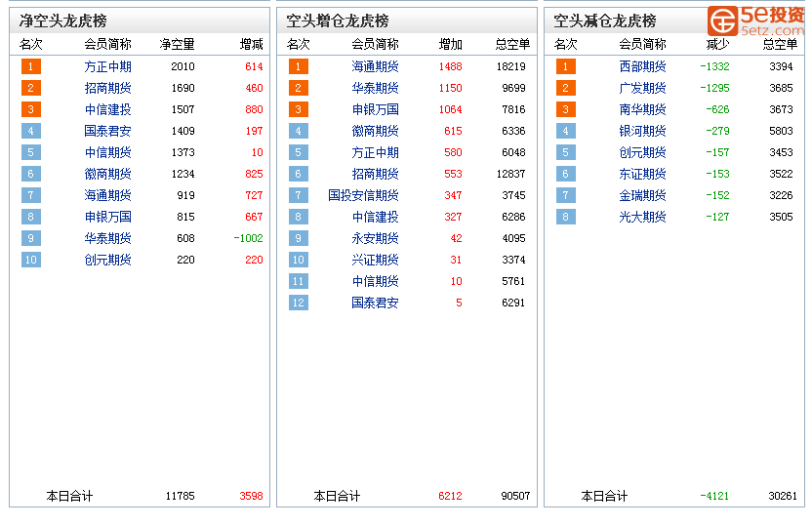
Task: Open 招商期货 in the 净空头龙虎榜 table
Action: point(107,88)
